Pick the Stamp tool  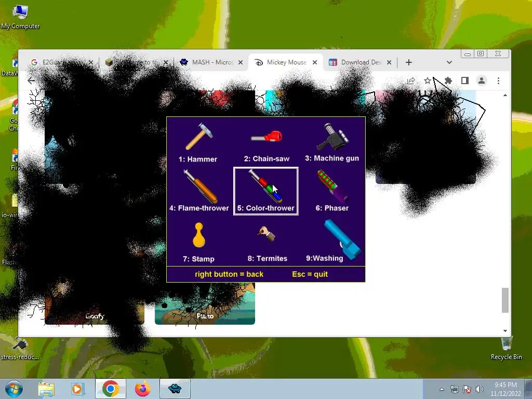pyautogui.click(x=199, y=242)
